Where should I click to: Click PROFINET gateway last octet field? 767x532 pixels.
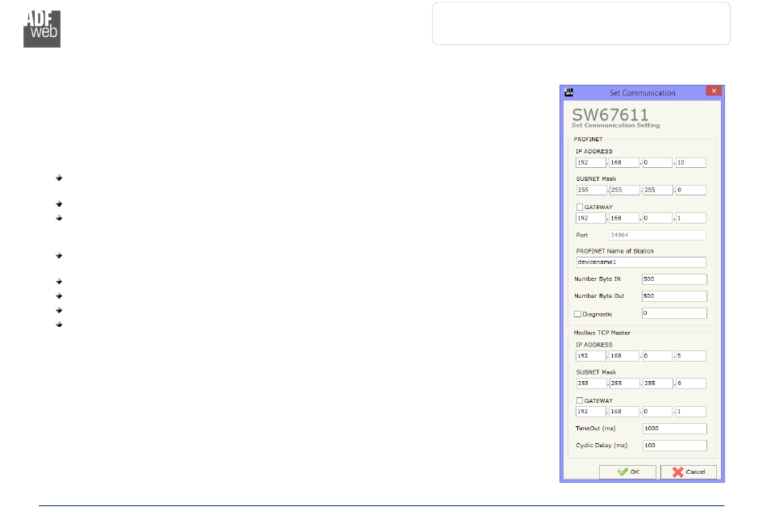tap(690, 218)
